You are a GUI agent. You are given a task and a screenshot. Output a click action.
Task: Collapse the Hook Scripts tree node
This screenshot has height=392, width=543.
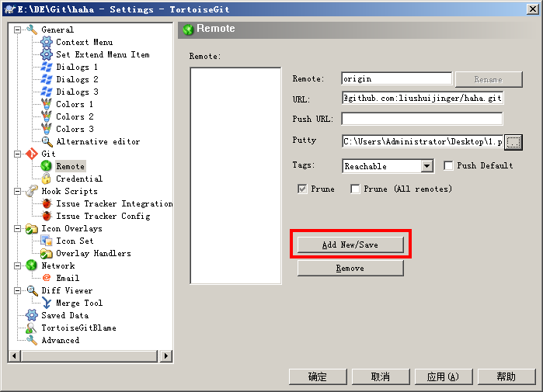tap(17, 191)
